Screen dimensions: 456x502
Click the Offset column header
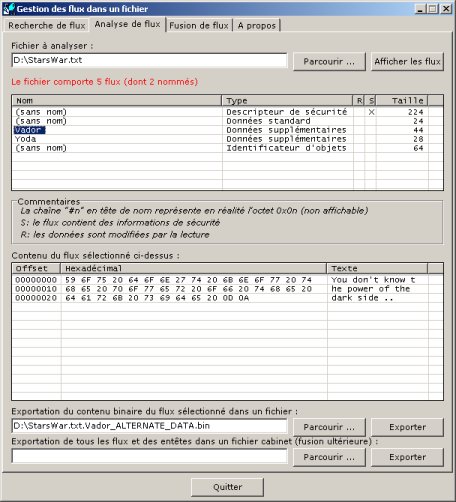point(36,268)
